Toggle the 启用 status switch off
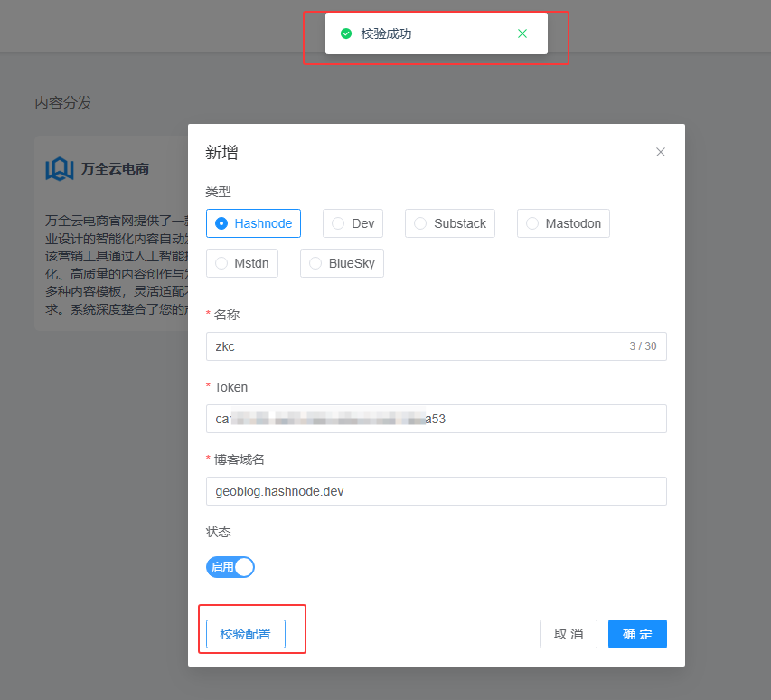This screenshot has width=771, height=700. 230,567
